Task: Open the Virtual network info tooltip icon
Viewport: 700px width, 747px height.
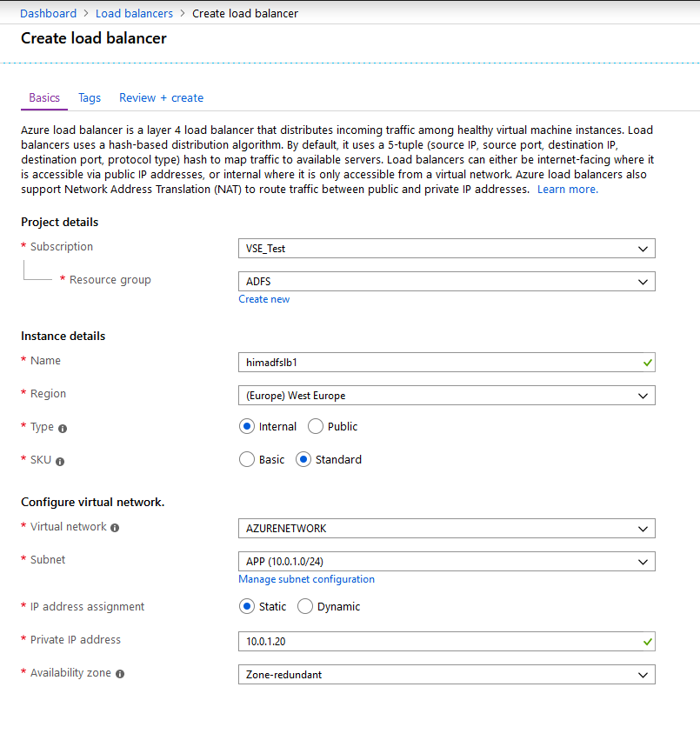Action: tap(115, 527)
